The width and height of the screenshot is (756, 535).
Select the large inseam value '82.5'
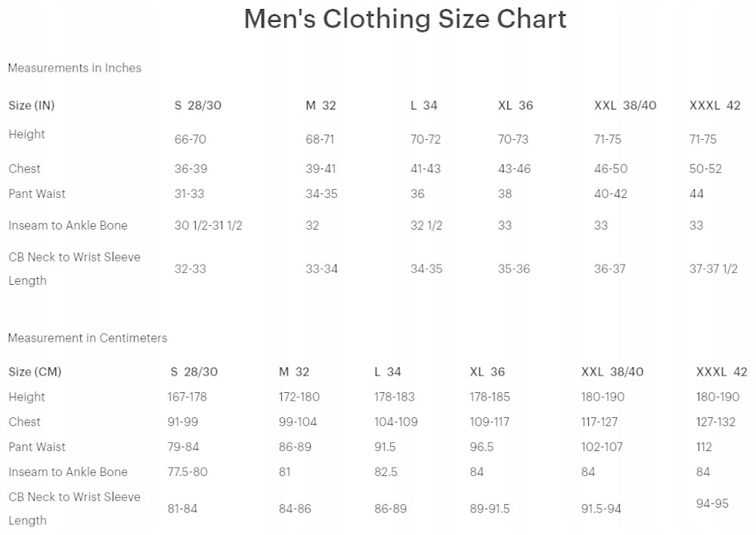coord(386,472)
